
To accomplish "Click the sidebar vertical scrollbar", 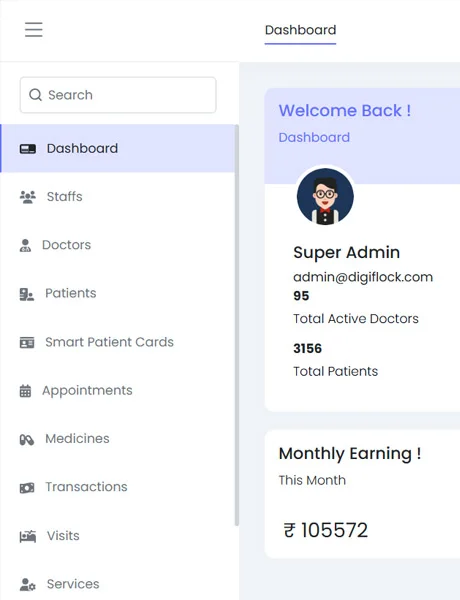I will [x=237, y=325].
